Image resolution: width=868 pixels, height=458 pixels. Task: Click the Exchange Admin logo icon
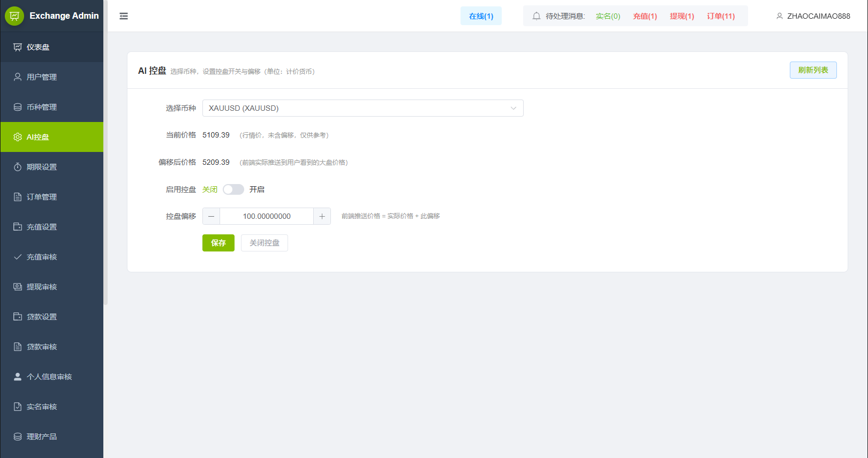pyautogui.click(x=14, y=16)
